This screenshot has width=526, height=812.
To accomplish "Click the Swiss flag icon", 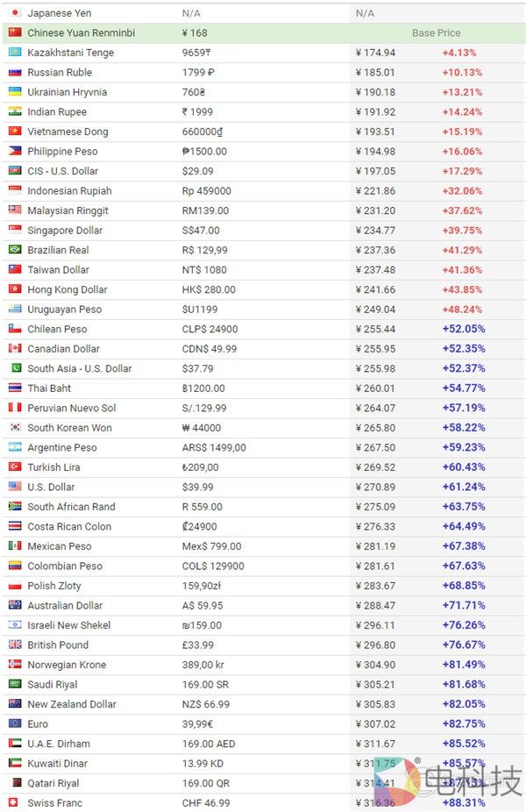I will pos(15,802).
